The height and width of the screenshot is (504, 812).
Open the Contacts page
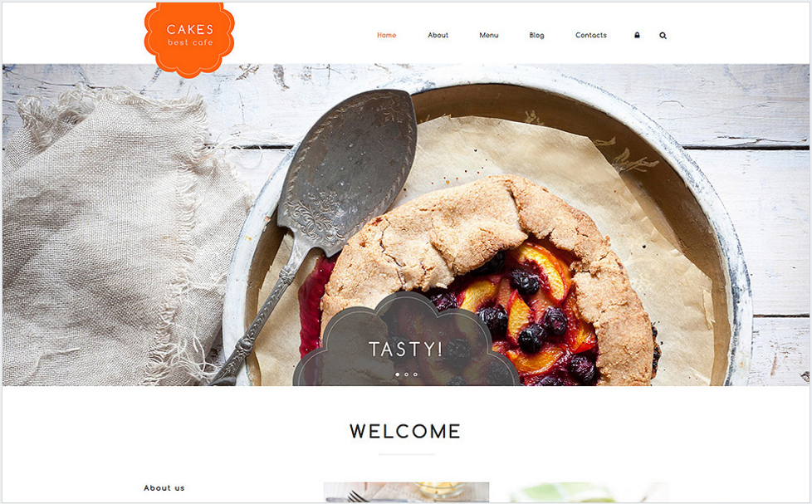click(591, 35)
